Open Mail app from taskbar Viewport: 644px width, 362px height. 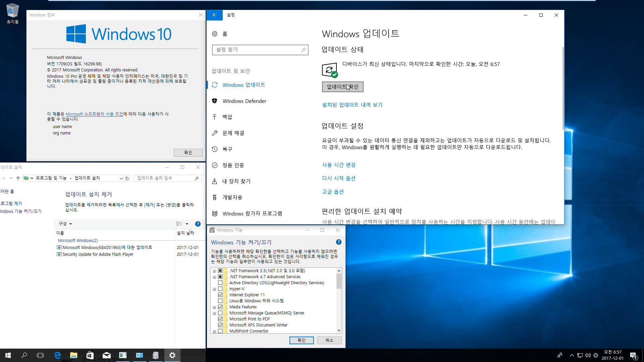coord(106,355)
